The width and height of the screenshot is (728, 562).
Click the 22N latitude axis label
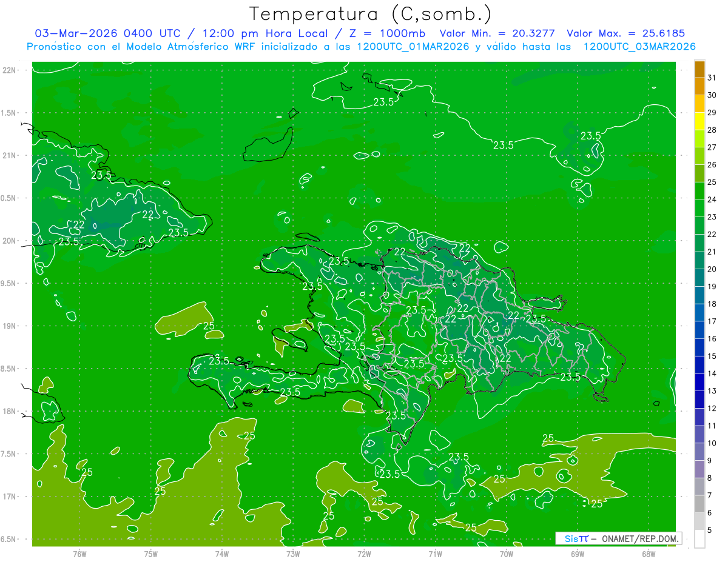9,70
